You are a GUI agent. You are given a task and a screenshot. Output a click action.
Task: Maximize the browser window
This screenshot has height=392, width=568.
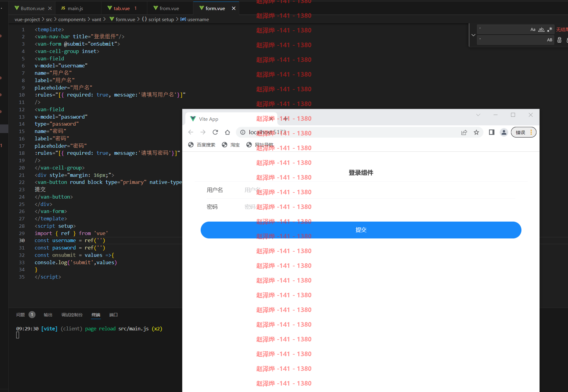point(513,115)
